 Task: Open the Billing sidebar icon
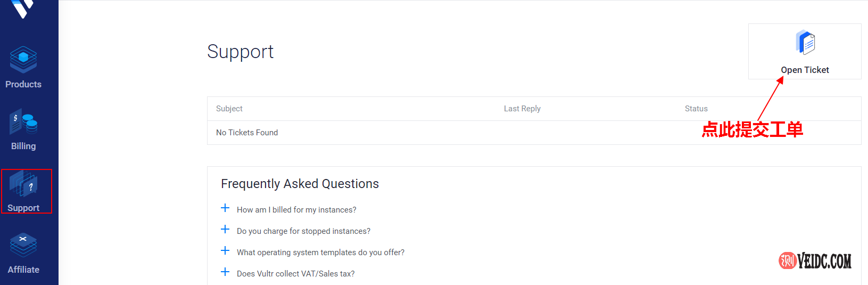click(23, 122)
